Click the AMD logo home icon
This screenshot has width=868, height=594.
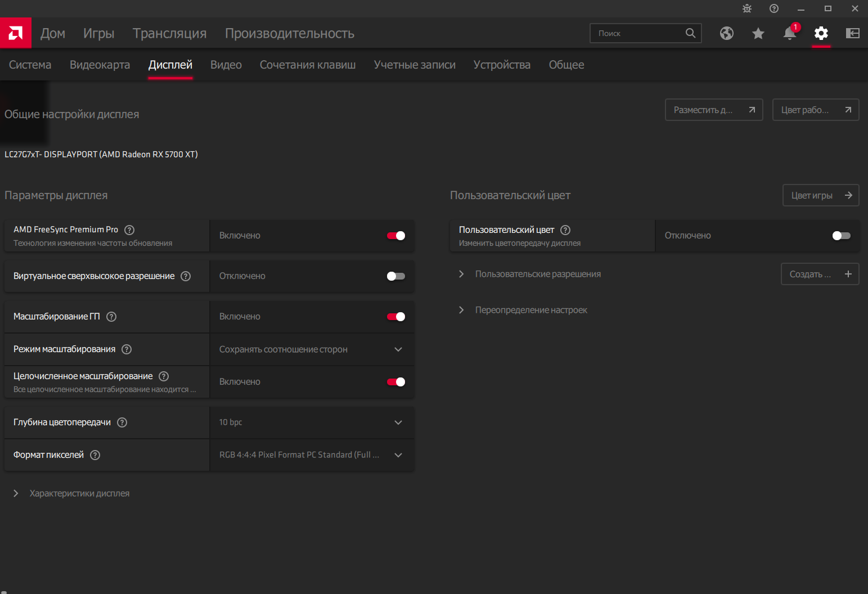pyautogui.click(x=16, y=33)
